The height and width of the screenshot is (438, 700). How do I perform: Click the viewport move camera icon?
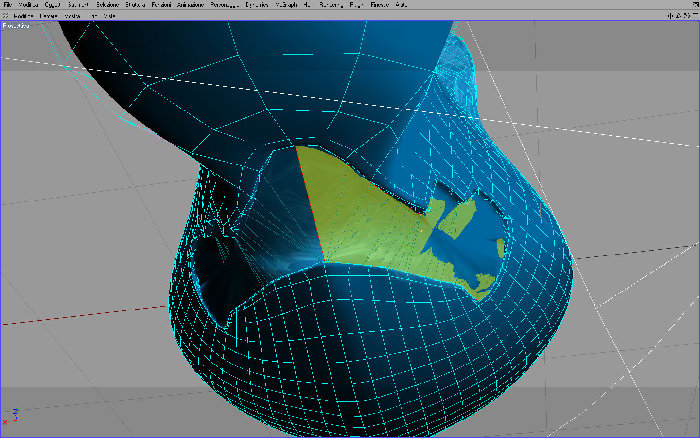670,16
